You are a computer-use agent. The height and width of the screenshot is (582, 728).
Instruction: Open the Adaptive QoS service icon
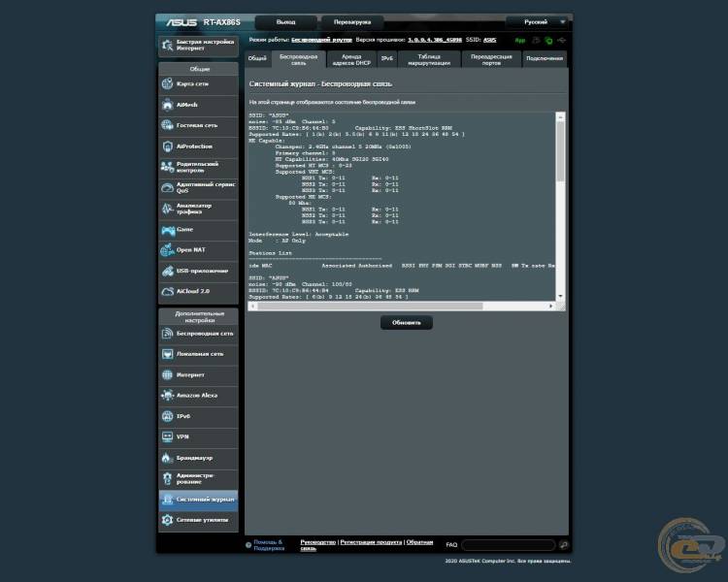click(167, 187)
